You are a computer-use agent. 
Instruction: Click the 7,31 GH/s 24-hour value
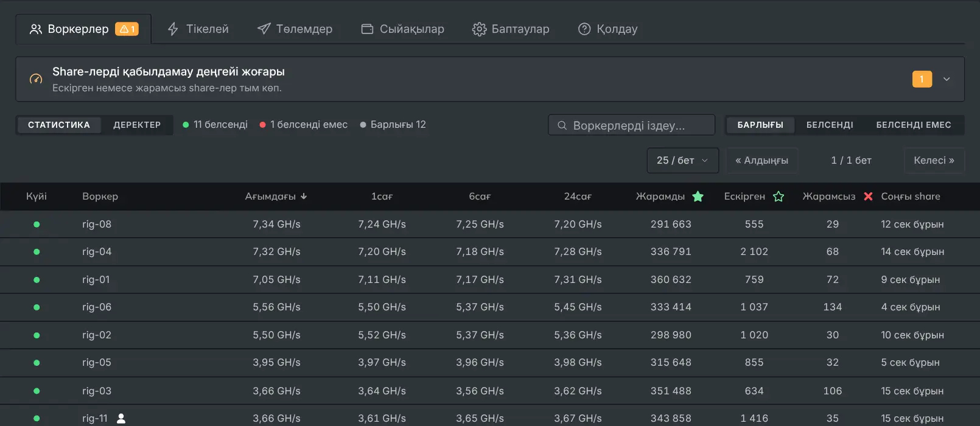(578, 280)
